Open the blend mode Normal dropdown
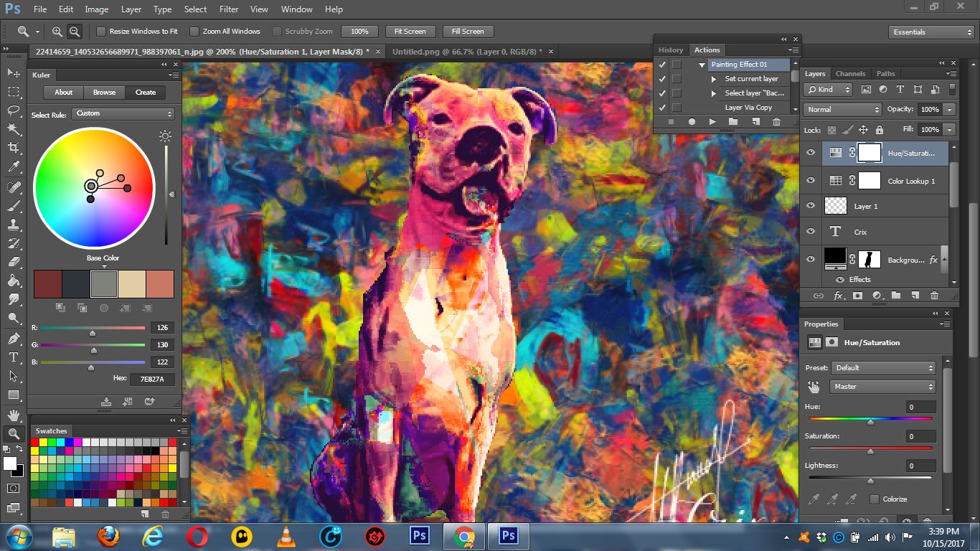 click(842, 110)
